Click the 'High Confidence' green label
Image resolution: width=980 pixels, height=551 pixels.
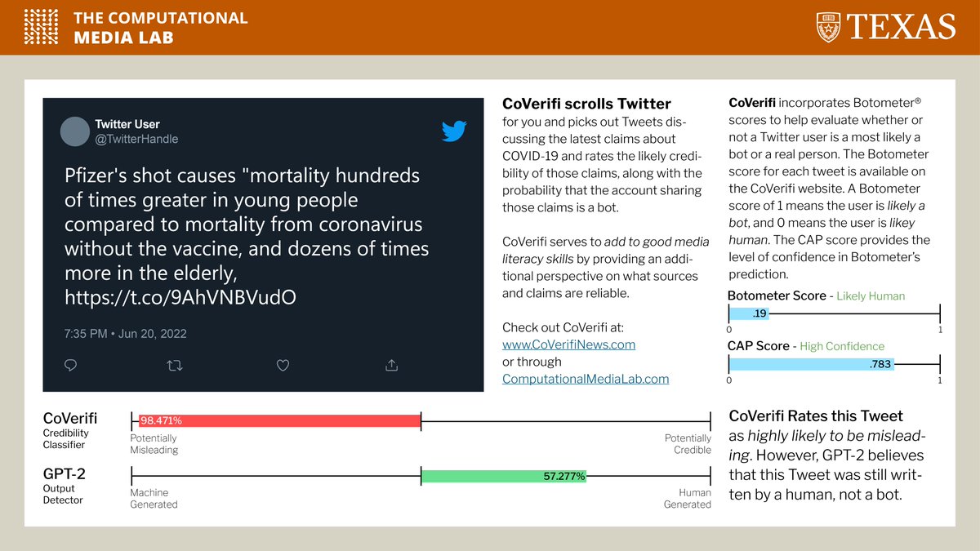(842, 346)
